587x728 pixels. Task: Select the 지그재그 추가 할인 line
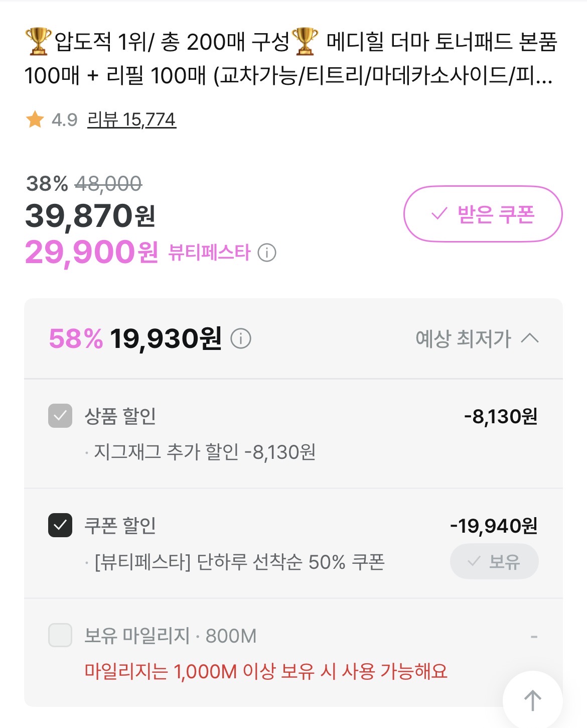(205, 452)
